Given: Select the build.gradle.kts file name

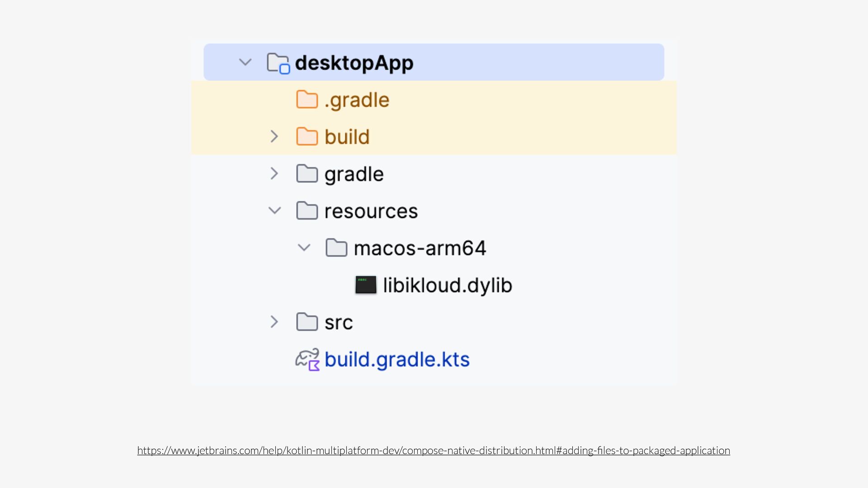Looking at the screenshot, I should point(397,360).
